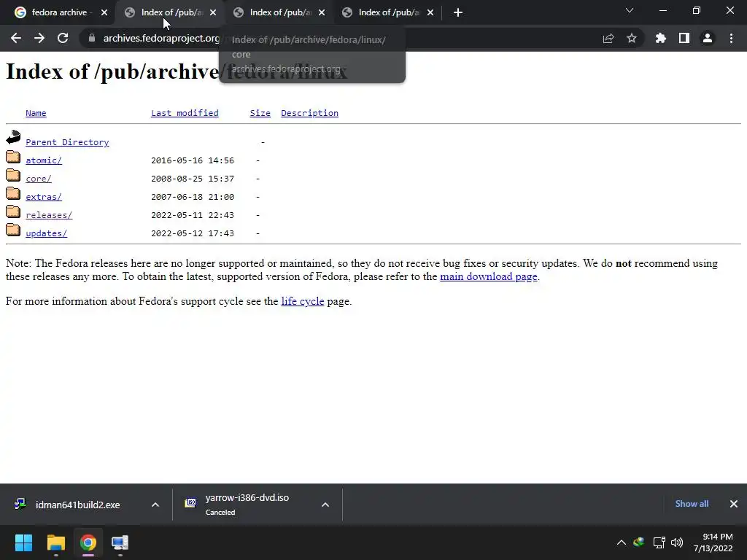Image resolution: width=747 pixels, height=560 pixels.
Task: Bookmark this page with the star icon
Action: (x=632, y=38)
